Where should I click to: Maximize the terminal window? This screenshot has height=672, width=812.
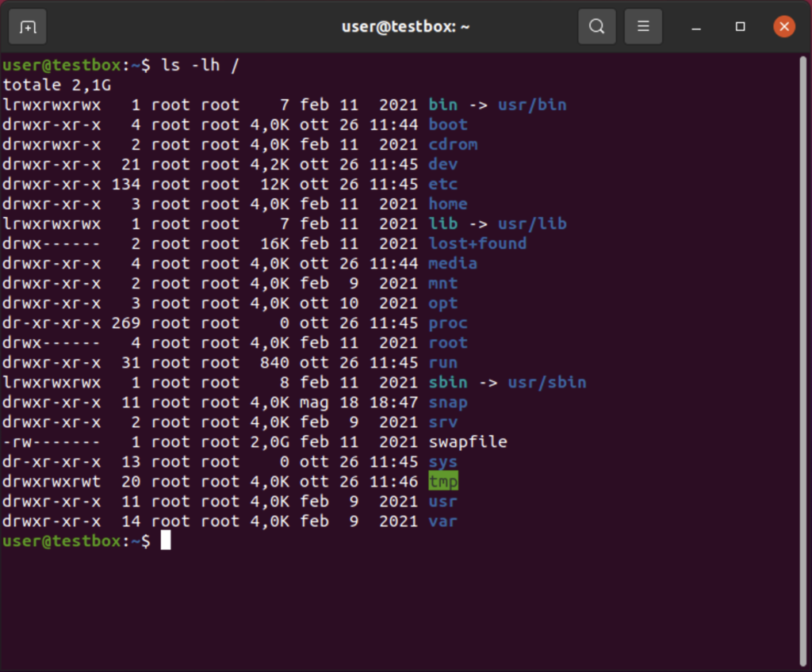tap(740, 27)
